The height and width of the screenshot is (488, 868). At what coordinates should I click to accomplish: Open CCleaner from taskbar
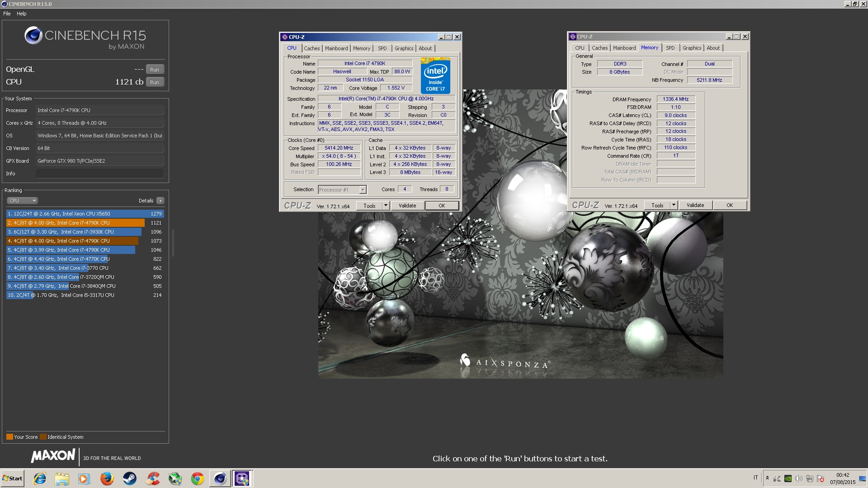tap(152, 479)
